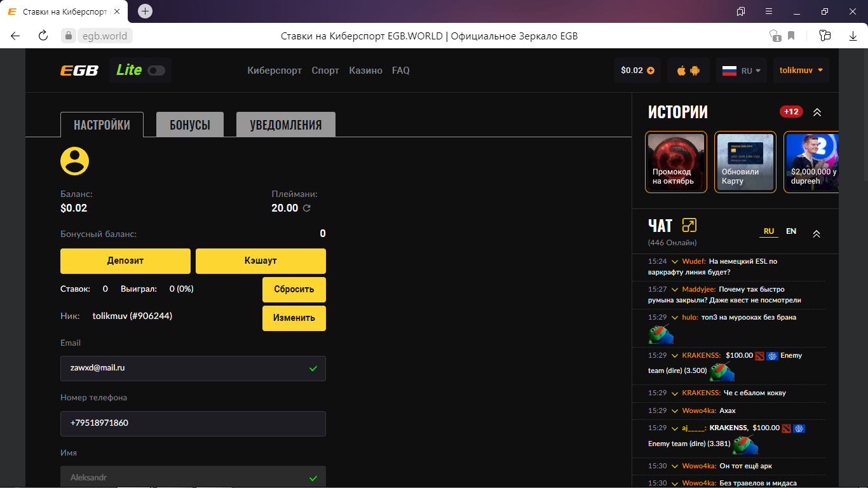Click the $0.02 balance add button
The height and width of the screenshot is (488, 868).
coord(637,71)
